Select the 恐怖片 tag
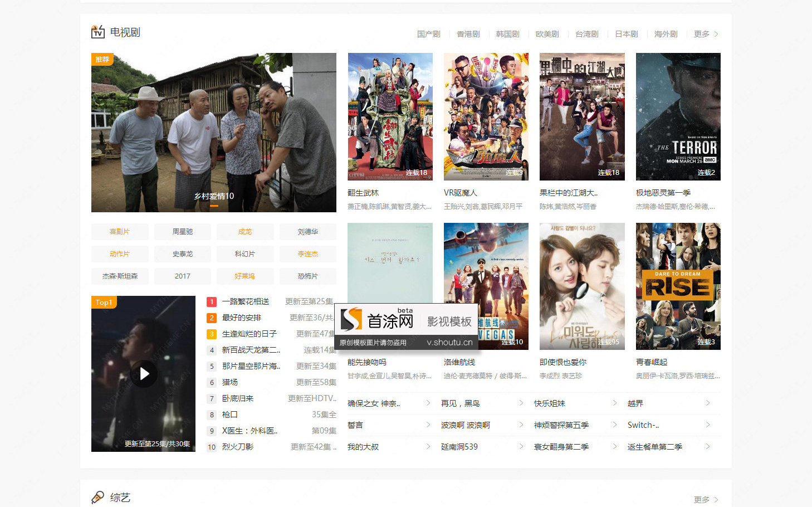The height and width of the screenshot is (507, 812). [308, 276]
